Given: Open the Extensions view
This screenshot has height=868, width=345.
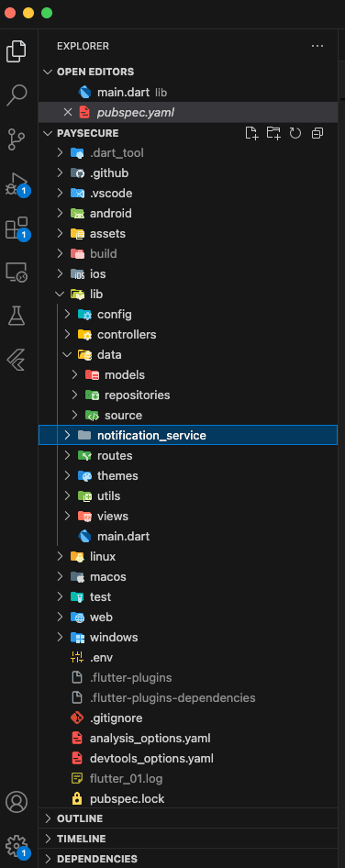Looking at the screenshot, I should pyautogui.click(x=17, y=228).
